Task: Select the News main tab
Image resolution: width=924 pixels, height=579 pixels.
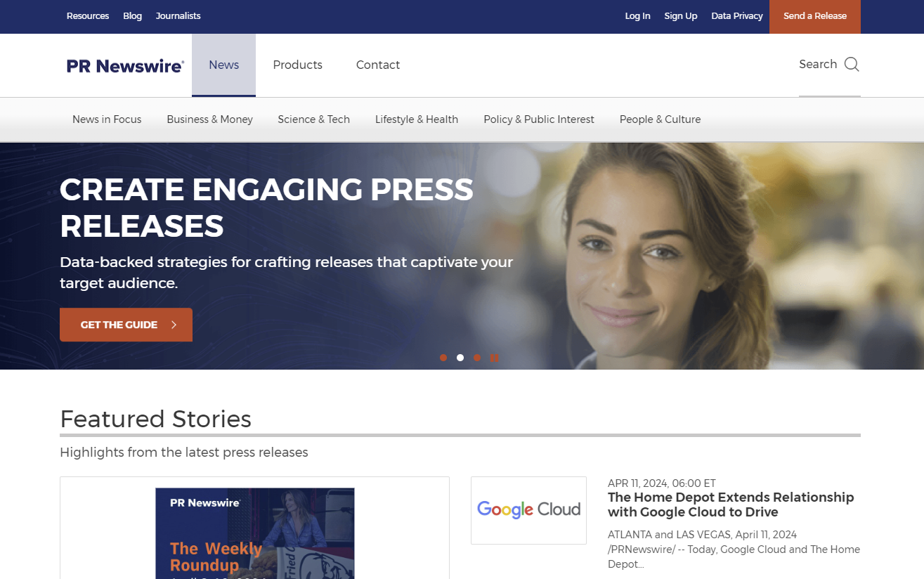Action: coord(223,65)
